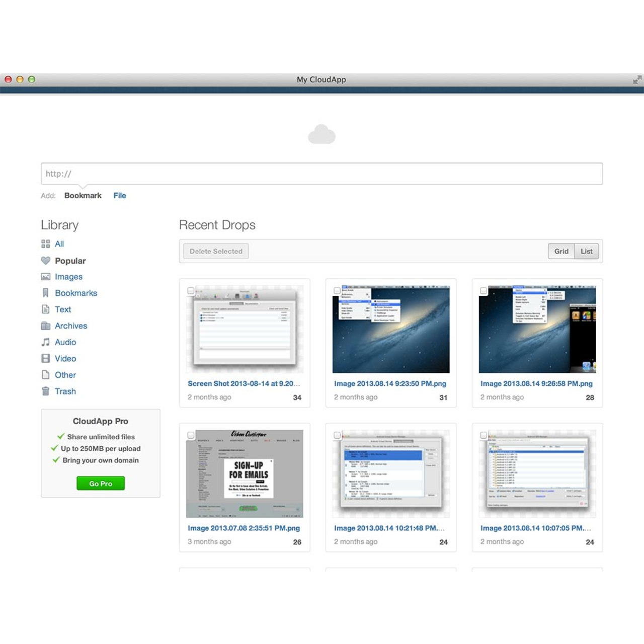The image size is (644, 644).
Task: Click the Video film icon
Action: (x=45, y=359)
